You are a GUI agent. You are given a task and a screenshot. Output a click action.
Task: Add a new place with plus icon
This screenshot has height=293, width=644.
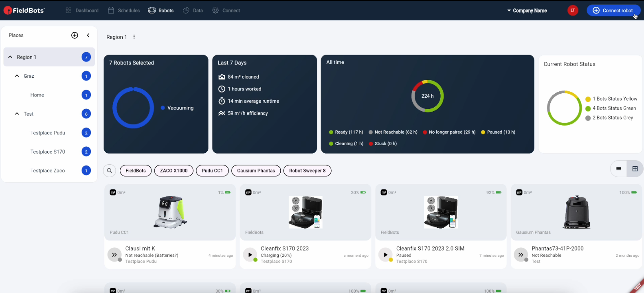click(75, 35)
